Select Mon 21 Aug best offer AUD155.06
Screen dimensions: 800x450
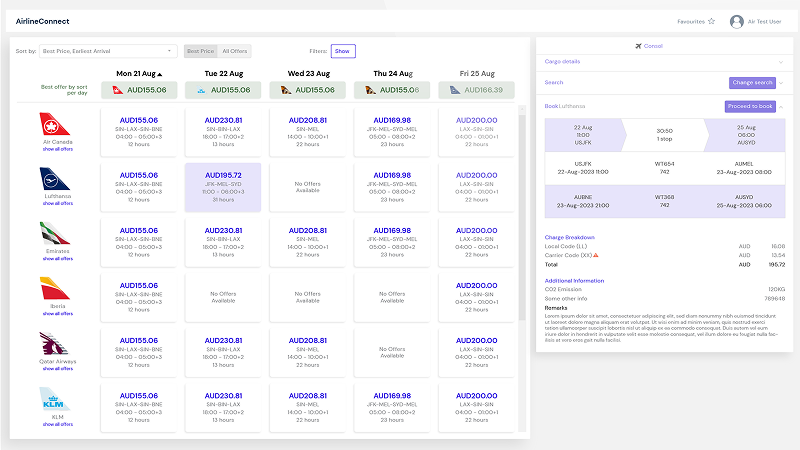(139, 90)
